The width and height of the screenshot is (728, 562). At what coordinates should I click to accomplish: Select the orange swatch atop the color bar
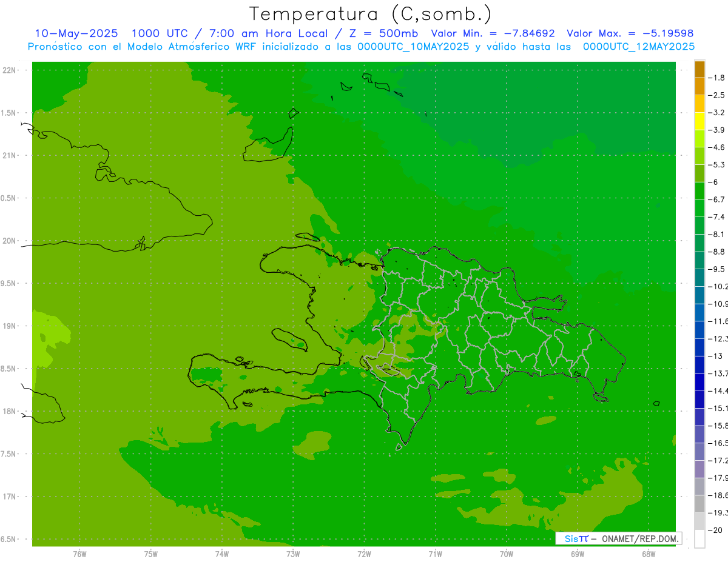699,69
